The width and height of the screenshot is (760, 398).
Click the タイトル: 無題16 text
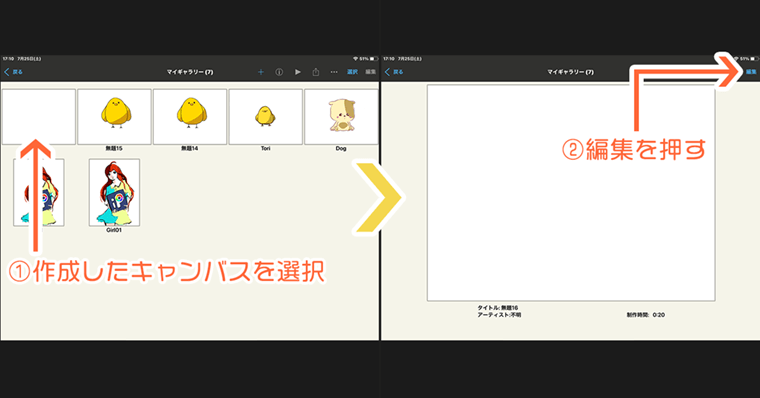click(498, 308)
